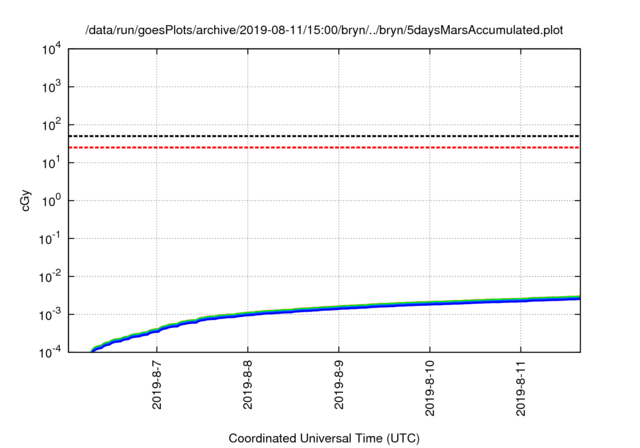Click the black dashed threshold line

(324, 136)
